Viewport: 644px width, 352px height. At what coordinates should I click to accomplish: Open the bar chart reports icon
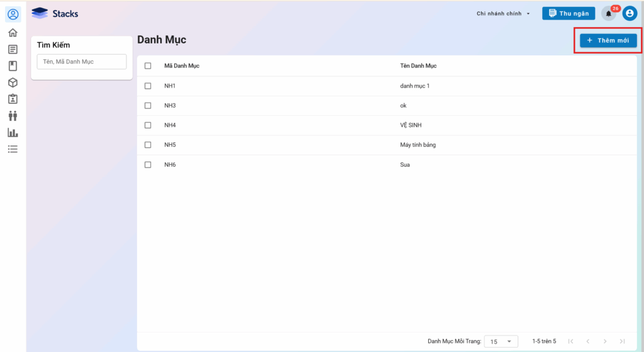pos(13,132)
